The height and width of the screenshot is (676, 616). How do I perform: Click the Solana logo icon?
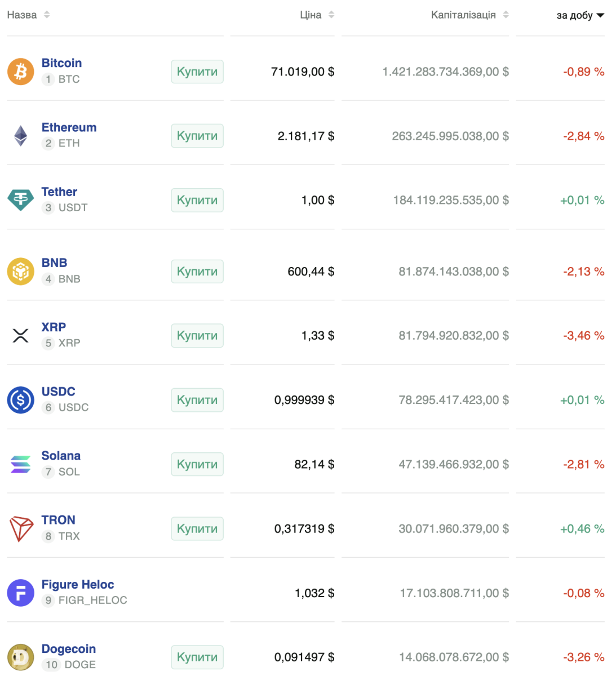(21, 464)
